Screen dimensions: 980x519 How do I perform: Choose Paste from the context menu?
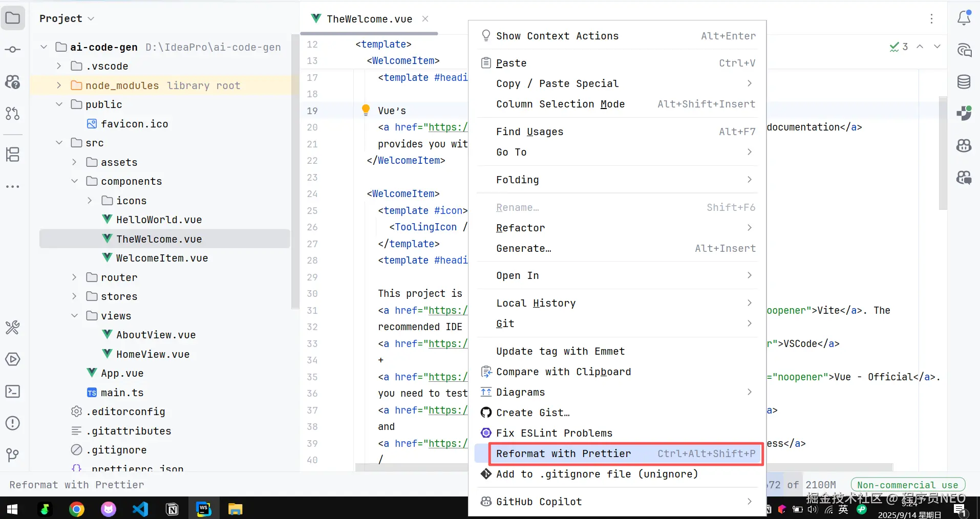pyautogui.click(x=617, y=63)
